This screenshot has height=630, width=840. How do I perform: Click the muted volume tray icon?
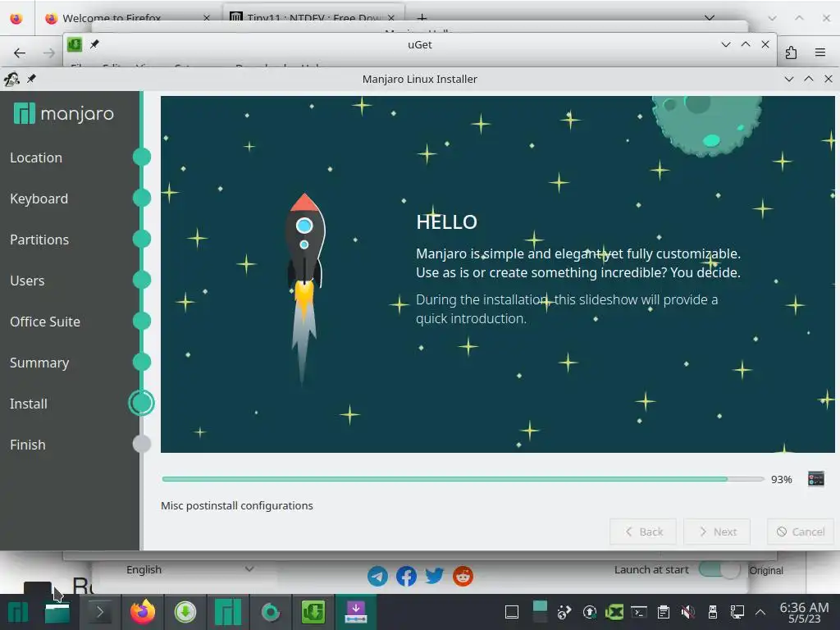pyautogui.click(x=688, y=612)
